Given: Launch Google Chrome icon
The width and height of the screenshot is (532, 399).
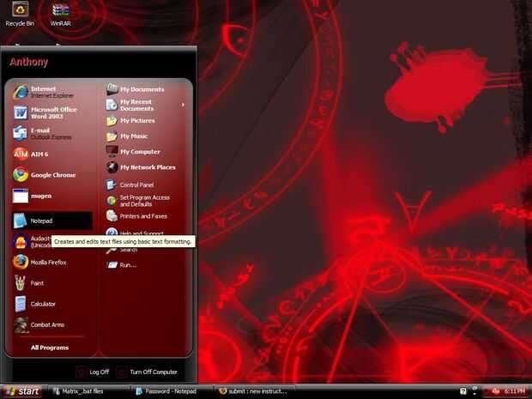Looking at the screenshot, I should click(21, 175).
